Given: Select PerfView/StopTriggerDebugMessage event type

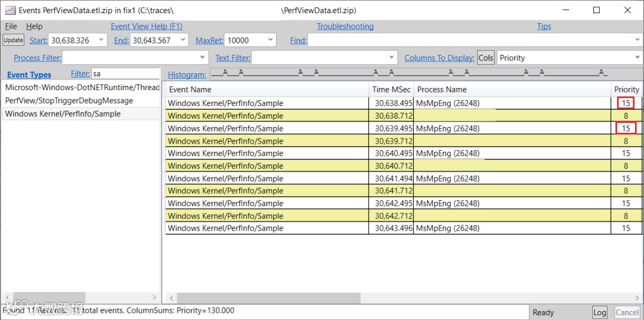Looking at the screenshot, I should click(81, 101).
